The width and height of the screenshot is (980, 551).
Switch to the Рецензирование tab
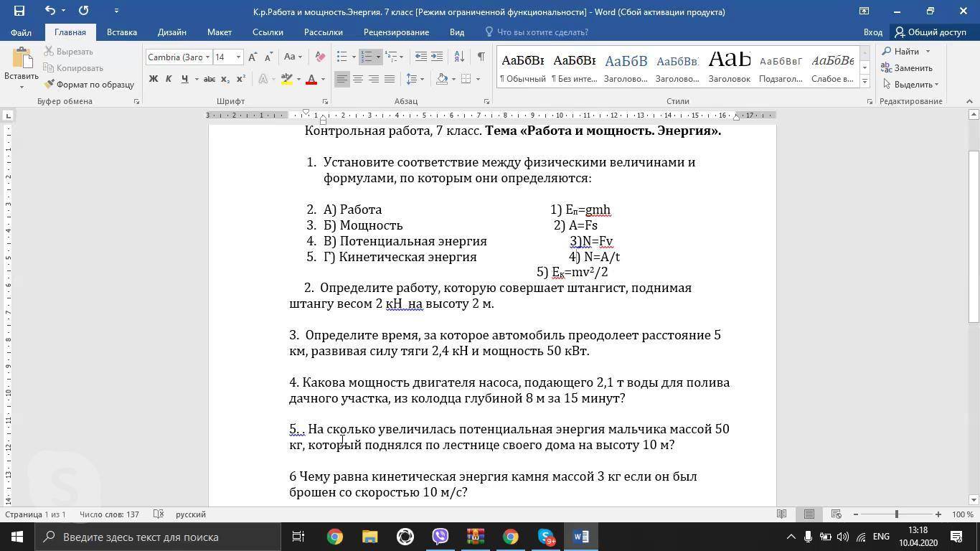point(396,32)
